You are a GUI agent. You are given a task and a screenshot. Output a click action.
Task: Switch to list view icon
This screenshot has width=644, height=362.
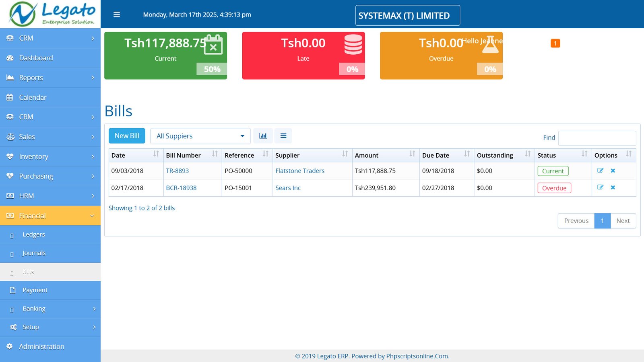point(283,136)
